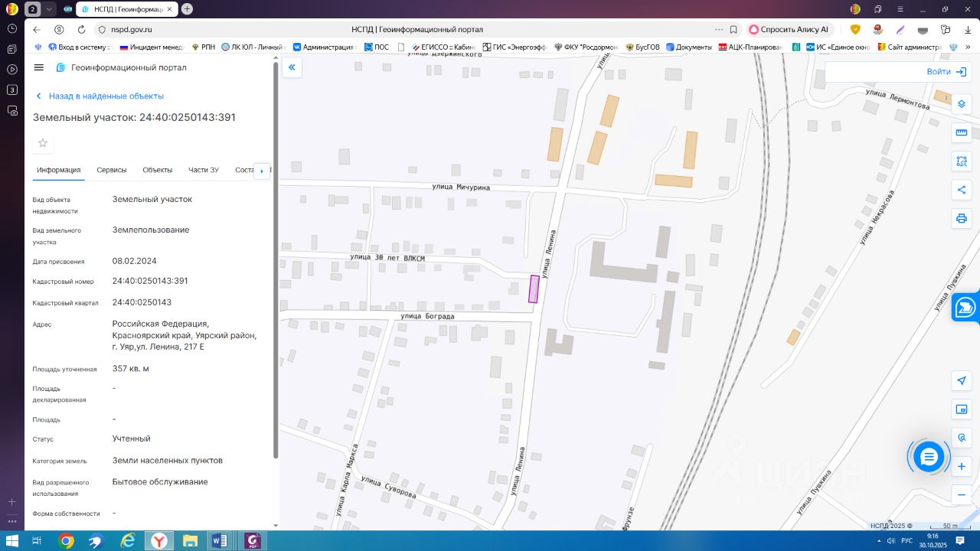This screenshot has width=980, height=551.
Task: Launch Google Chrome from the taskbar
Action: (66, 541)
